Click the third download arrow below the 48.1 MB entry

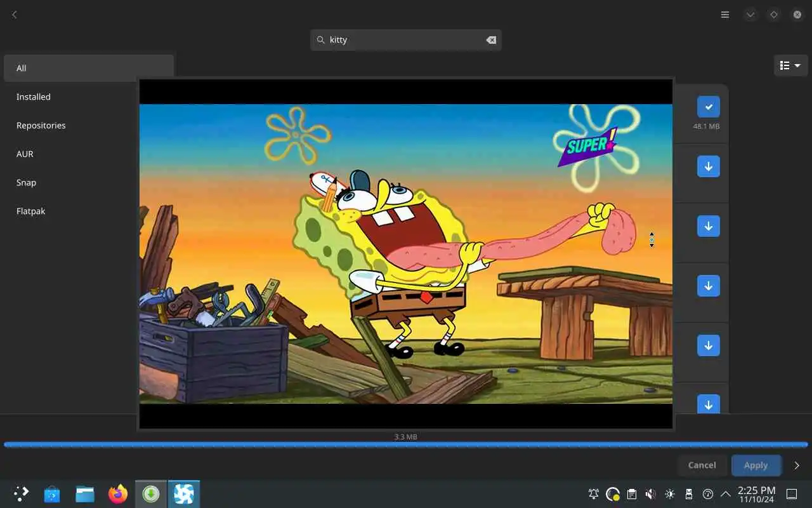(709, 286)
